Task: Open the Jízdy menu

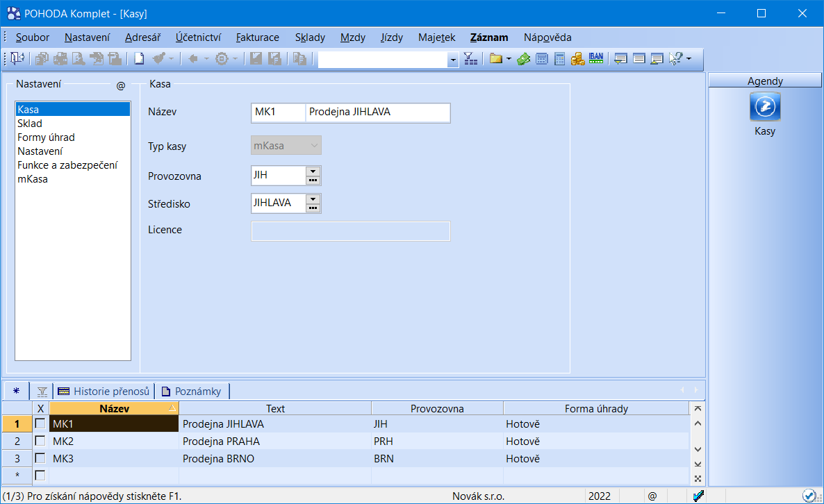Action: pyautogui.click(x=392, y=37)
